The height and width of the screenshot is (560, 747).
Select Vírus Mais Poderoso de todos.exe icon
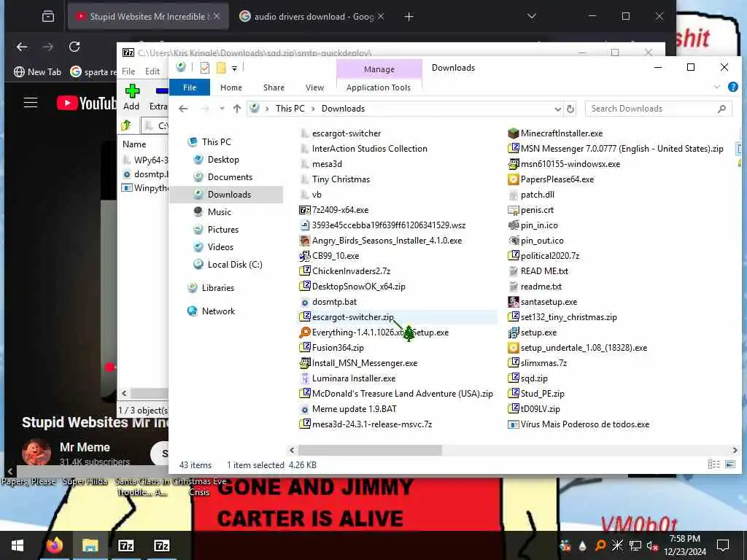click(513, 424)
